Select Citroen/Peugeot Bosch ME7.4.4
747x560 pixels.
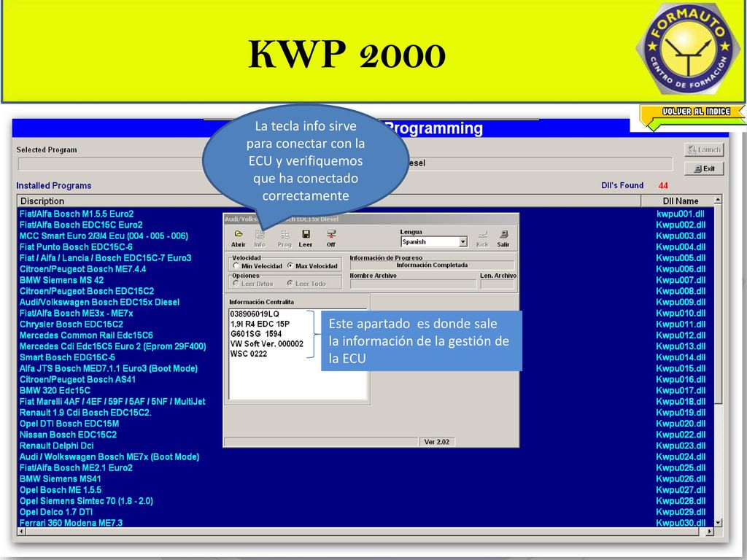[x=83, y=269]
